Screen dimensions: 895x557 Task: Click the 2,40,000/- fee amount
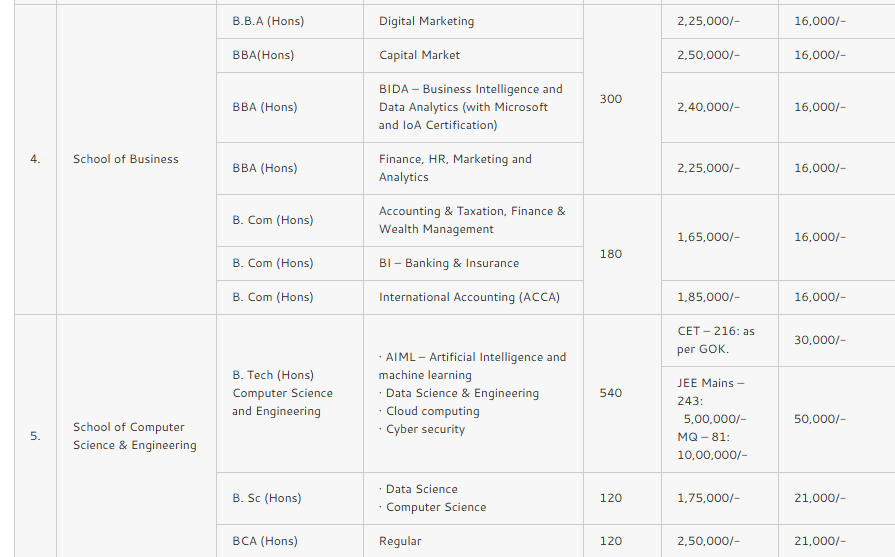[x=708, y=107]
